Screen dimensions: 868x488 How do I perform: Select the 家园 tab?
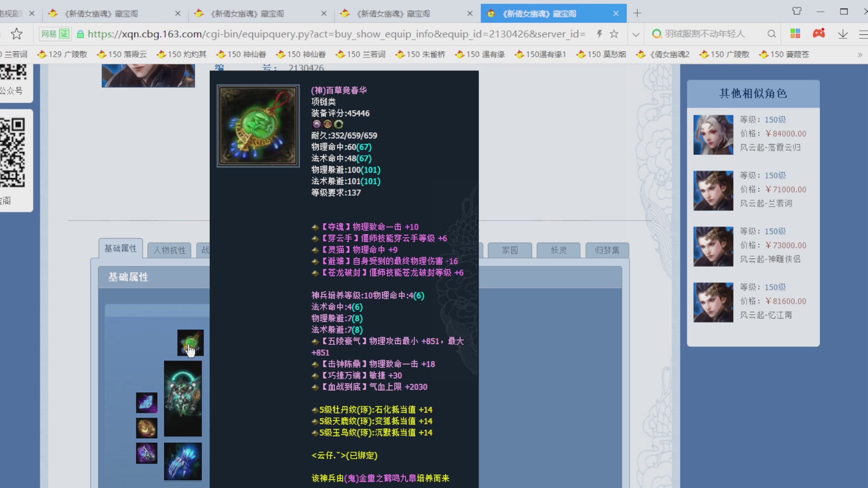click(x=510, y=250)
